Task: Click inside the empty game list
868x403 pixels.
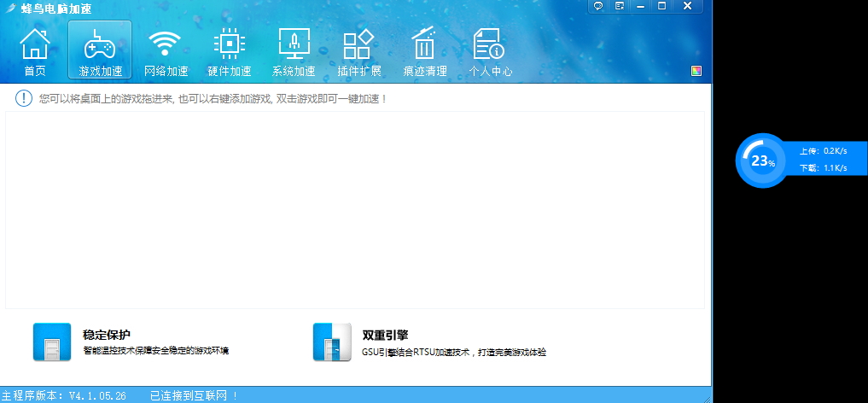Action: coord(355,210)
